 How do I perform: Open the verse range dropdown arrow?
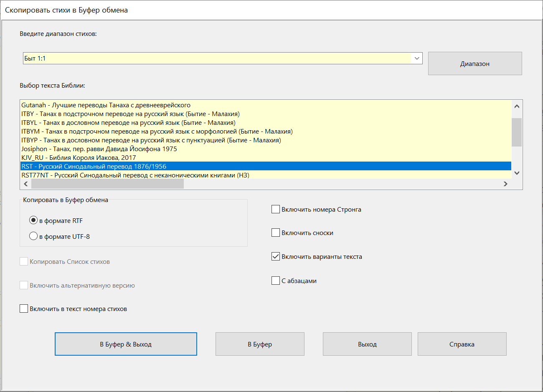coord(417,58)
